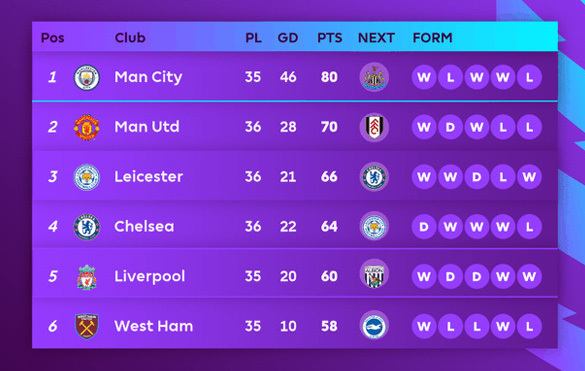The width and height of the screenshot is (585, 371).
Task: Click the FORM column header
Action: click(x=432, y=38)
